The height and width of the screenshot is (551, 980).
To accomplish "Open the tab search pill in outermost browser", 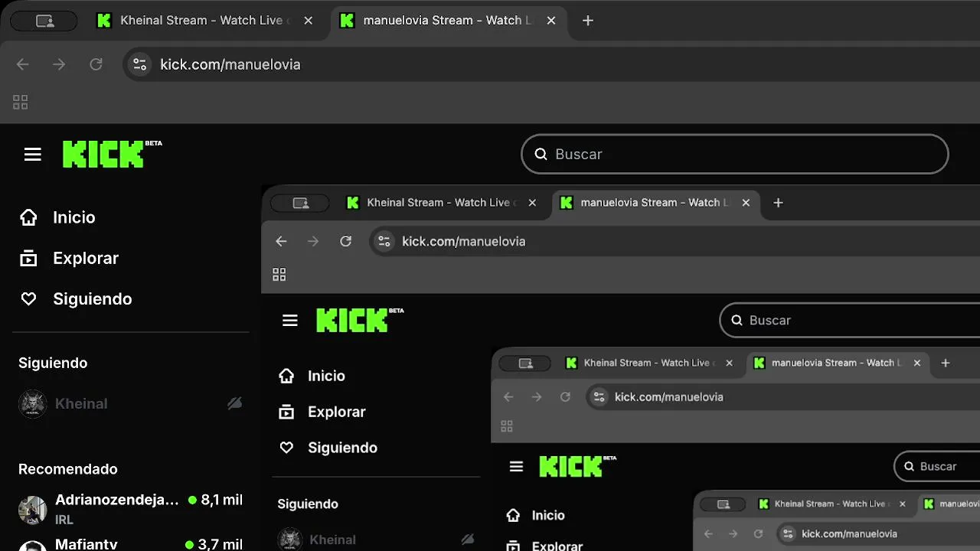I will click(45, 21).
